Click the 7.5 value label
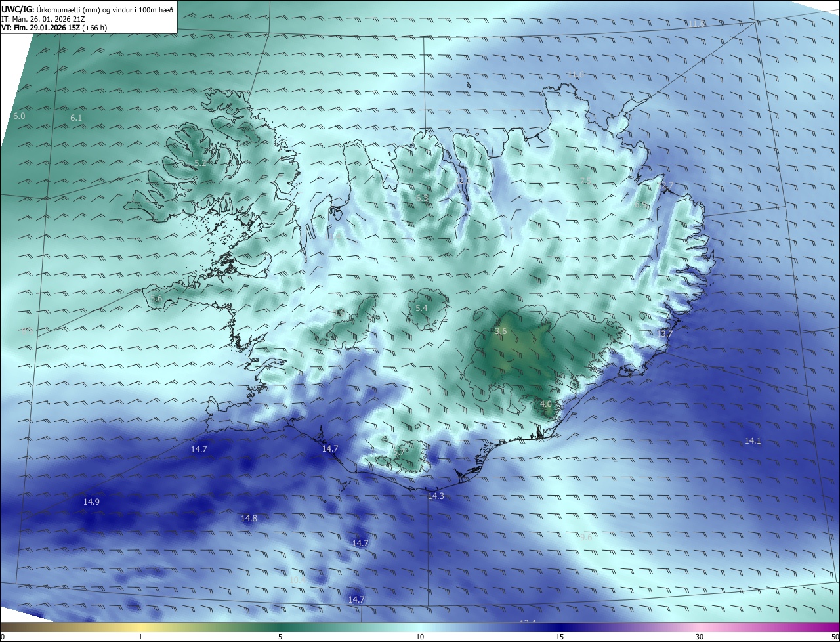Viewport: 840px width, 642px height. click(x=586, y=181)
